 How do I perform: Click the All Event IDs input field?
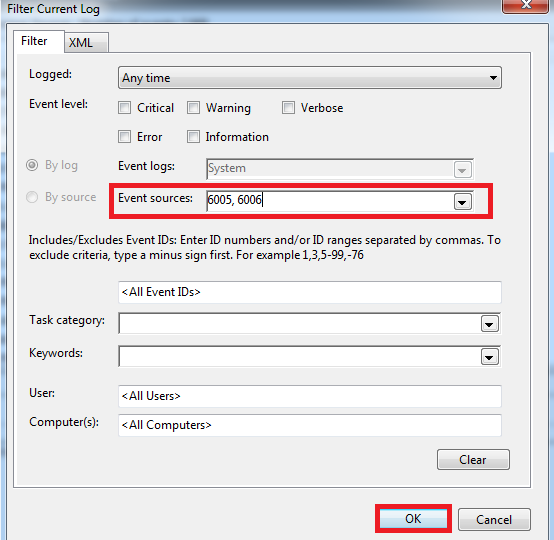[310, 292]
